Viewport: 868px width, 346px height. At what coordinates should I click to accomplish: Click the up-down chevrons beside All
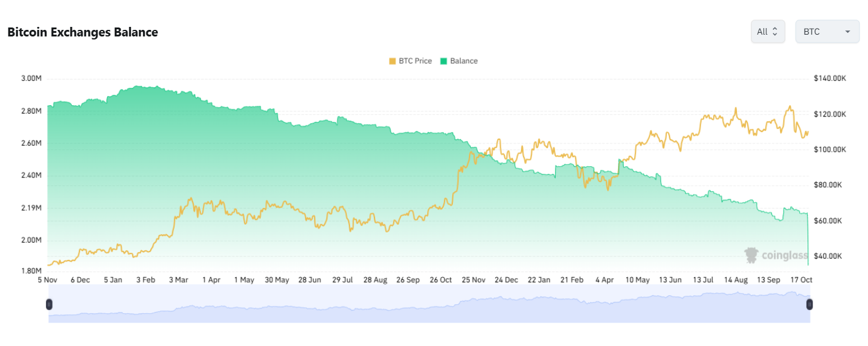coord(775,32)
